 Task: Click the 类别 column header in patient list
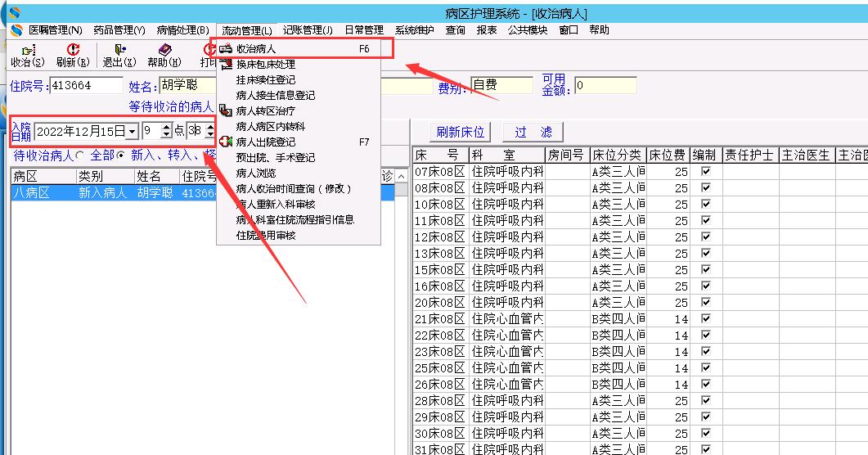[x=106, y=177]
